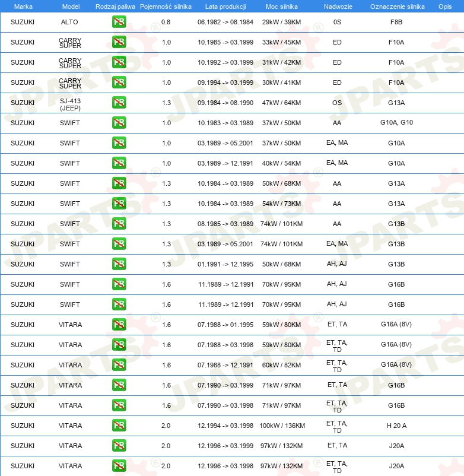Click petrol icon for CARRY SUPER 33kW / 45KM
Image resolution: width=464 pixels, height=476 pixels.
point(119,42)
